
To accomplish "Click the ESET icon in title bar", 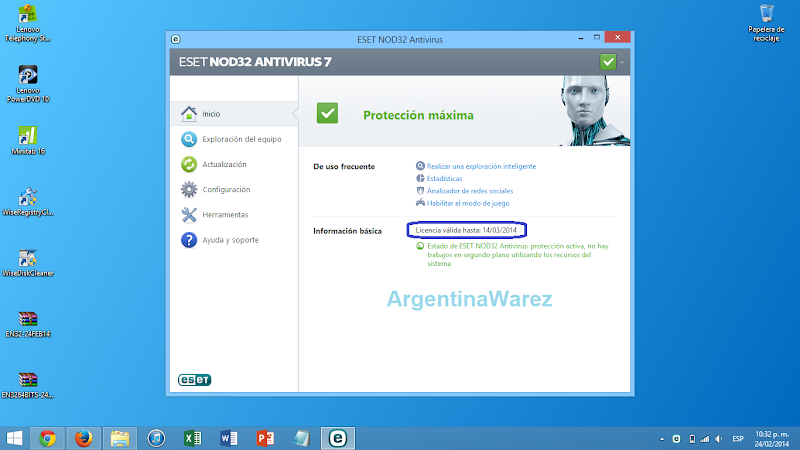I will coord(176,39).
